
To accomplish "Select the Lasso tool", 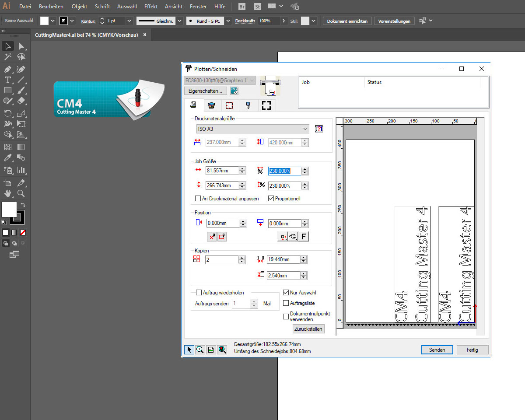I will 21,57.
